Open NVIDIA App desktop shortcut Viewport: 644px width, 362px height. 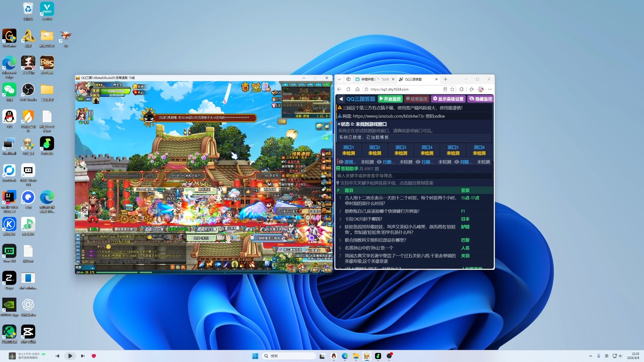[x=9, y=307]
